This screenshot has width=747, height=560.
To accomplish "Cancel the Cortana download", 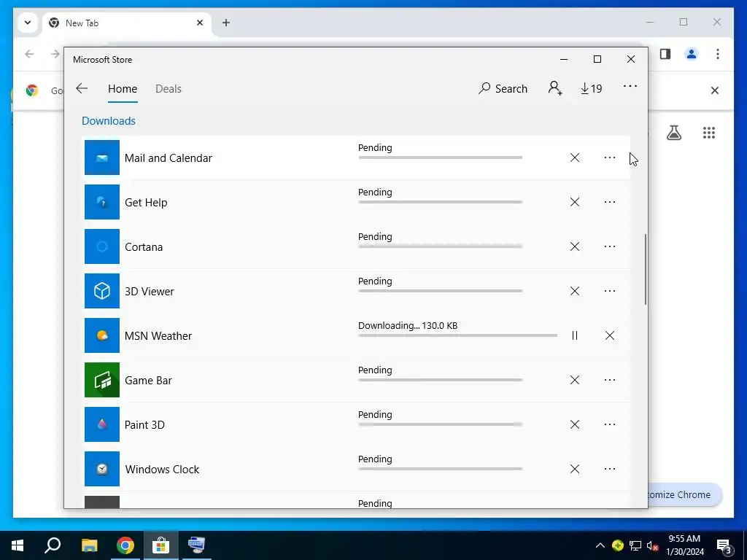I will [x=575, y=246].
